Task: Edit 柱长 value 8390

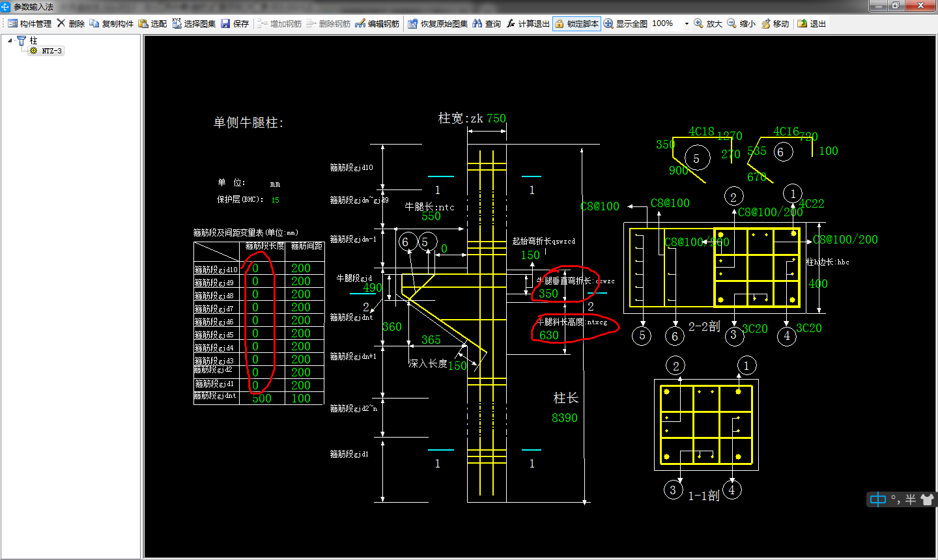Action: tap(565, 418)
